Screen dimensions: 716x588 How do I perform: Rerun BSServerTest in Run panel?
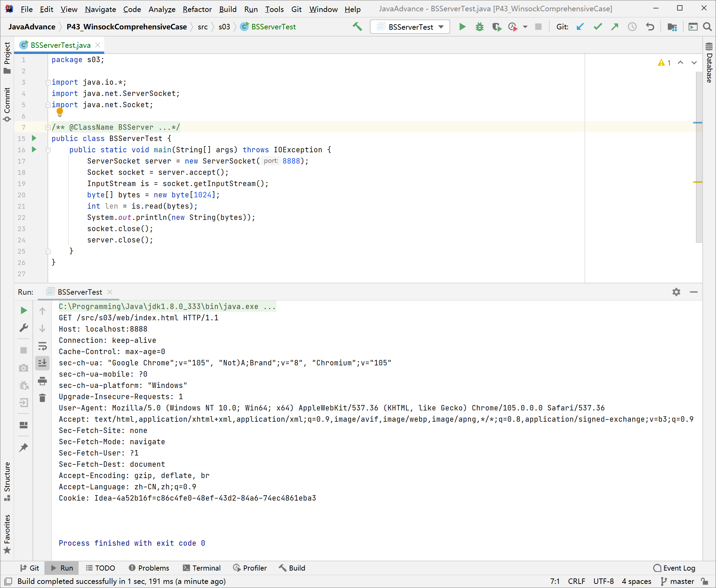tap(24, 310)
